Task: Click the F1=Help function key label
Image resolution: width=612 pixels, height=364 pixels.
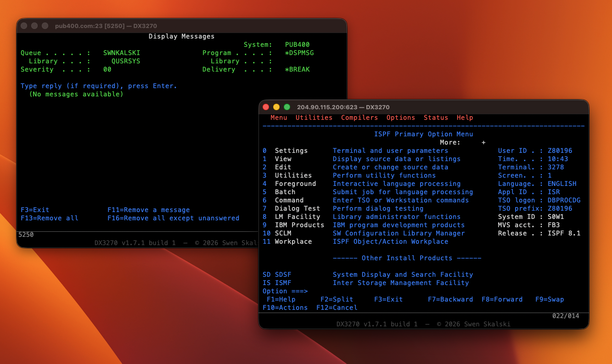Action: 281,299
